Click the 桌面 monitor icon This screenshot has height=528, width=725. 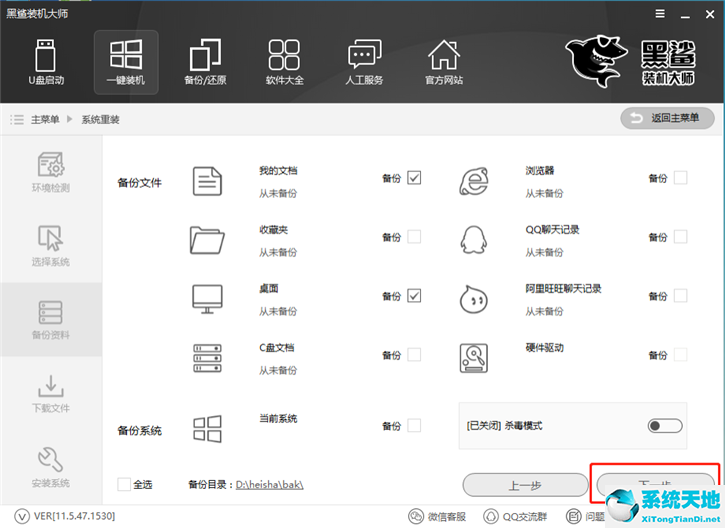point(207,299)
